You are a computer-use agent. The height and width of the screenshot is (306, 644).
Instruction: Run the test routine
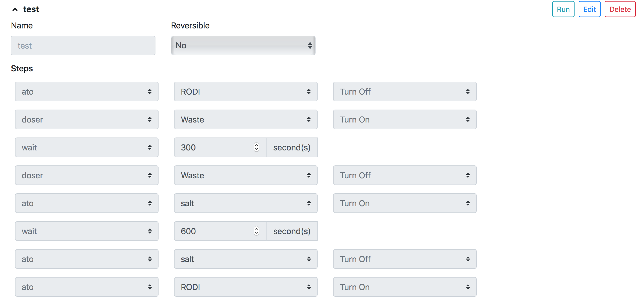563,9
